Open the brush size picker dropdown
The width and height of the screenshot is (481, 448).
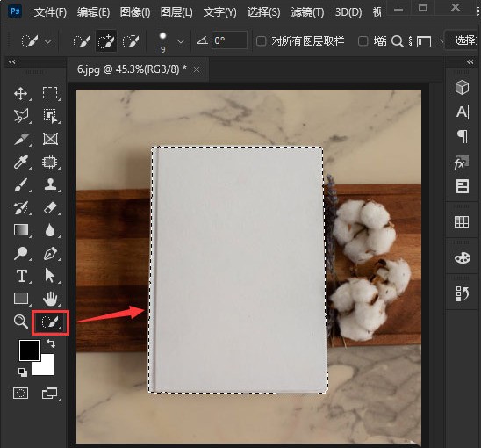pos(181,41)
